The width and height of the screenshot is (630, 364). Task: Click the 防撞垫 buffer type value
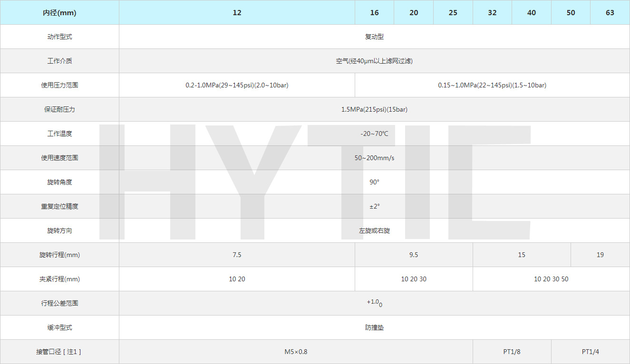click(374, 327)
